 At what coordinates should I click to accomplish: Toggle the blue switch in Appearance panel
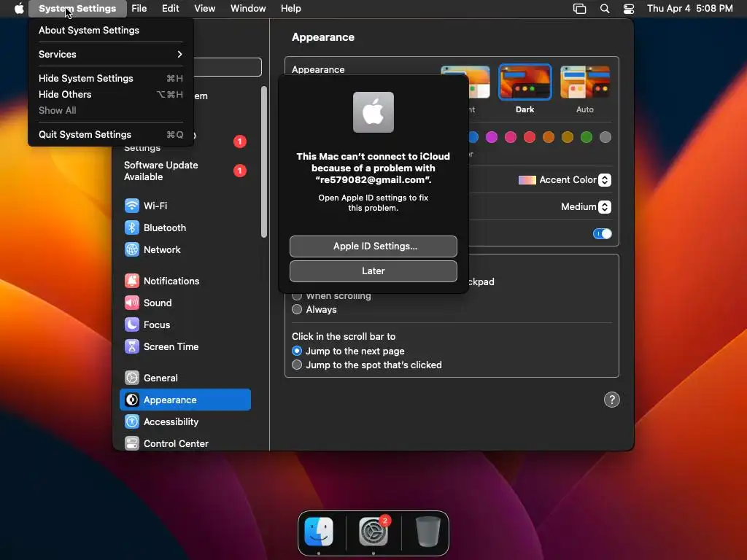602,234
